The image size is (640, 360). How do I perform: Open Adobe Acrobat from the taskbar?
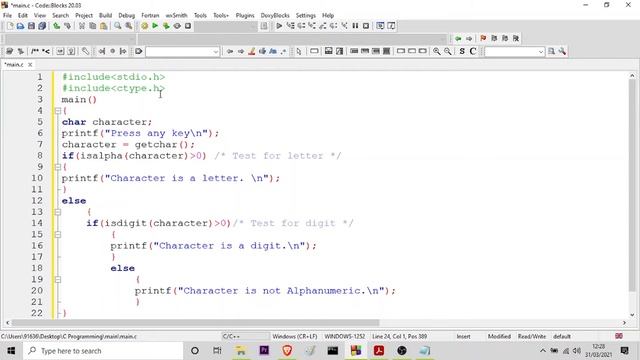(x=379, y=351)
